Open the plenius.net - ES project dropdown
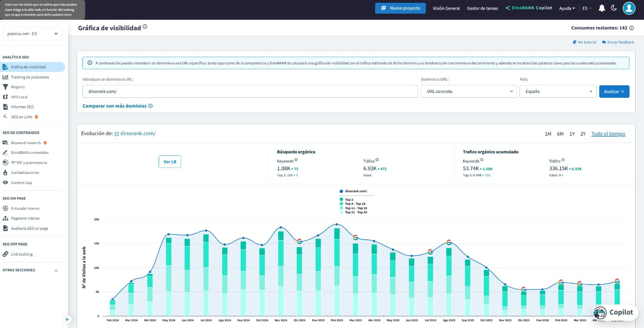The width and height of the screenshot is (644, 328). tap(32, 34)
